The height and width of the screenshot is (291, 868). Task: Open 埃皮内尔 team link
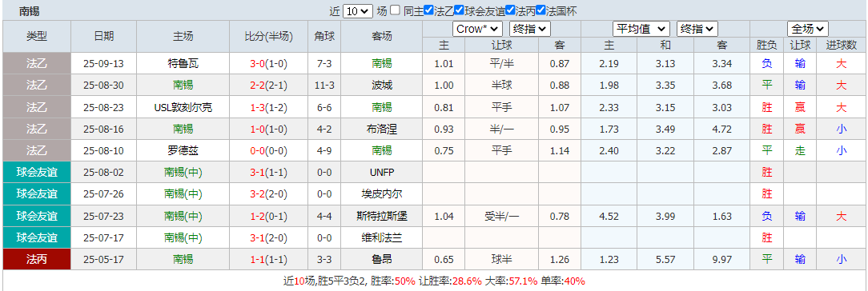point(382,193)
